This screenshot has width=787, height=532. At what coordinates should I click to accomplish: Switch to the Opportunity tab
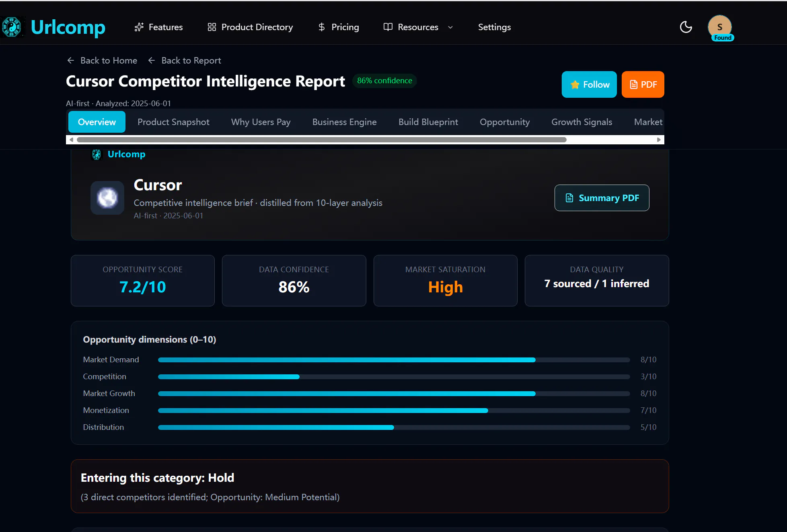click(505, 122)
